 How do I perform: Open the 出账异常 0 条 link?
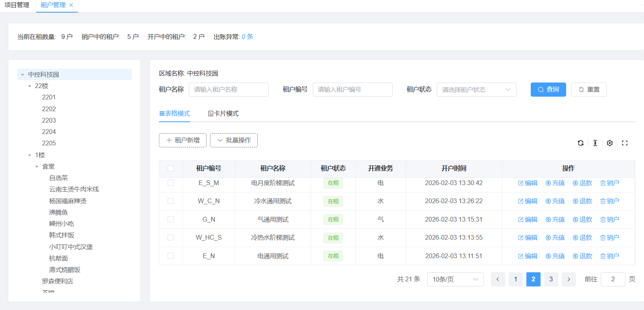[247, 37]
